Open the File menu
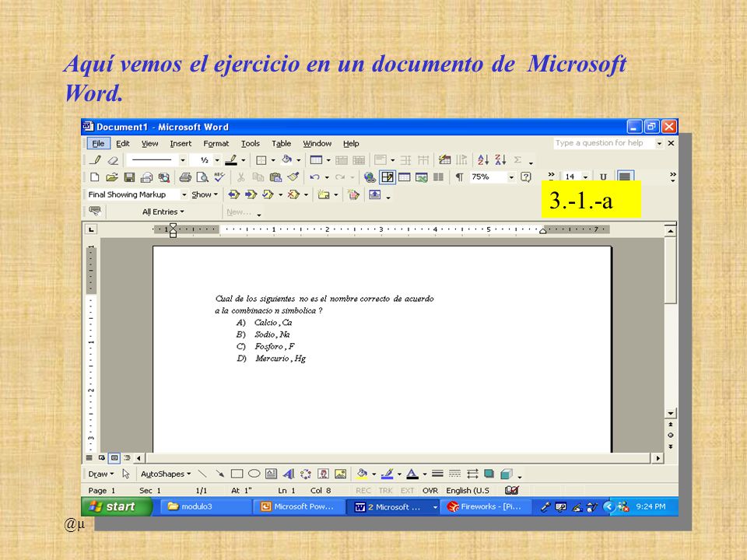 [98, 143]
